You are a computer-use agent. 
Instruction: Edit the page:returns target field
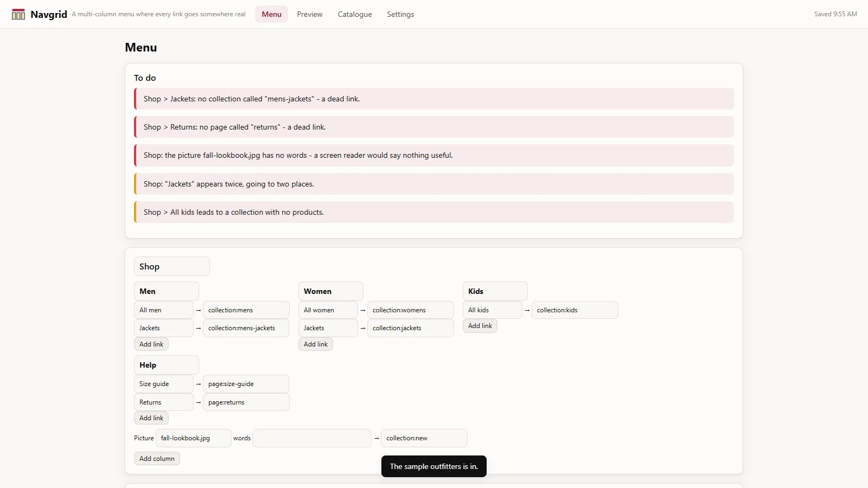pyautogui.click(x=246, y=402)
